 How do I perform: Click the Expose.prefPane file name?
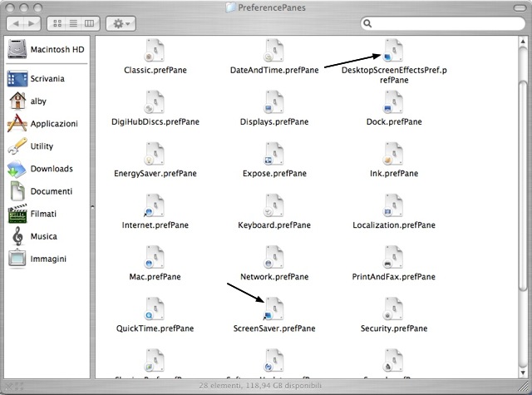coord(274,174)
